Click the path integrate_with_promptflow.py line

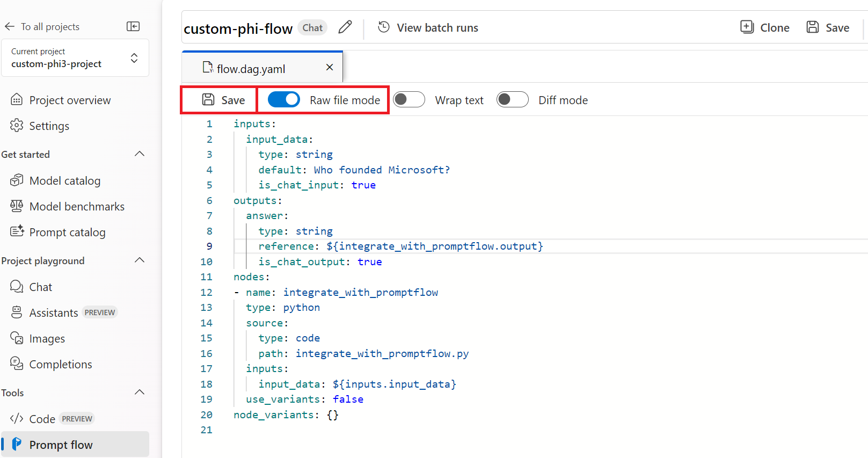[x=363, y=353]
